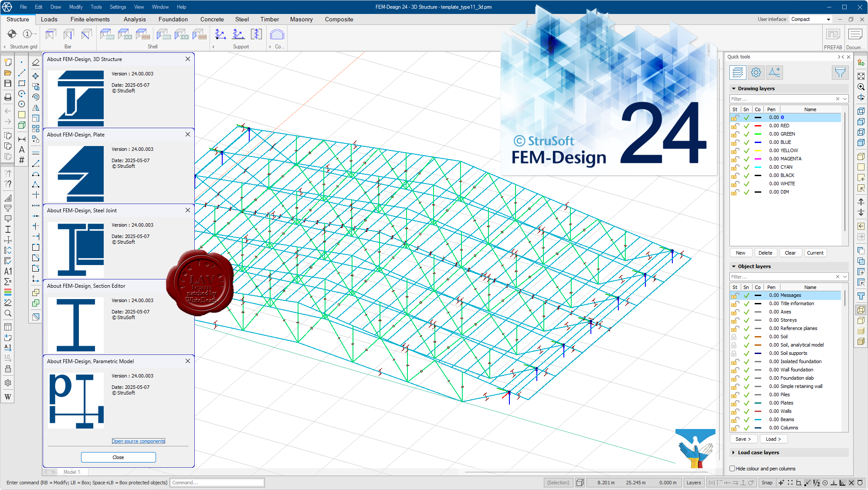This screenshot has width=868, height=490.
Task: Open the Settings menu
Action: click(x=118, y=7)
